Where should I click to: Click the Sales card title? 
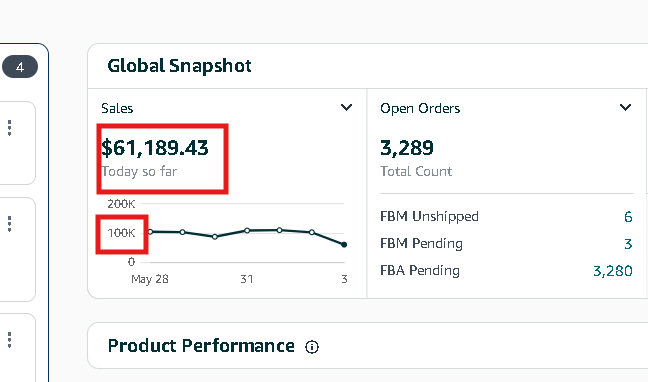pos(117,108)
